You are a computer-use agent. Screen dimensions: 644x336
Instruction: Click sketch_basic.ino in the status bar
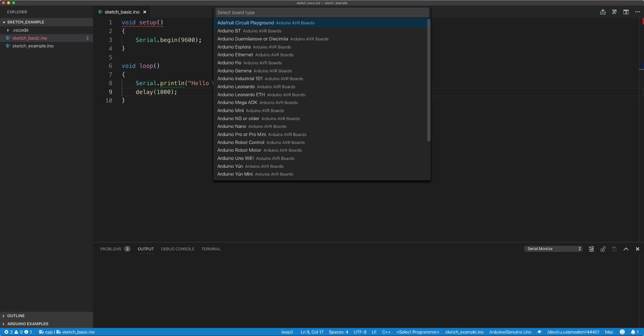(x=75, y=332)
